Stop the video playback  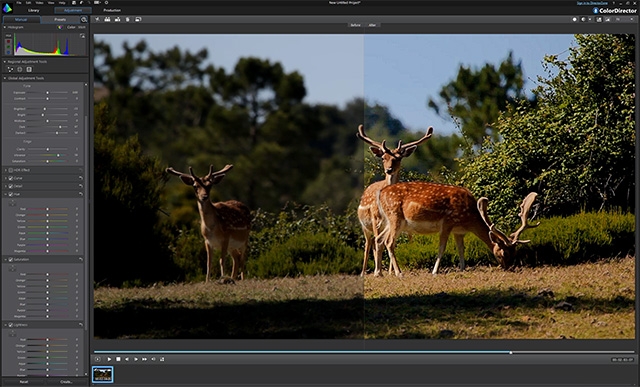(x=118, y=359)
